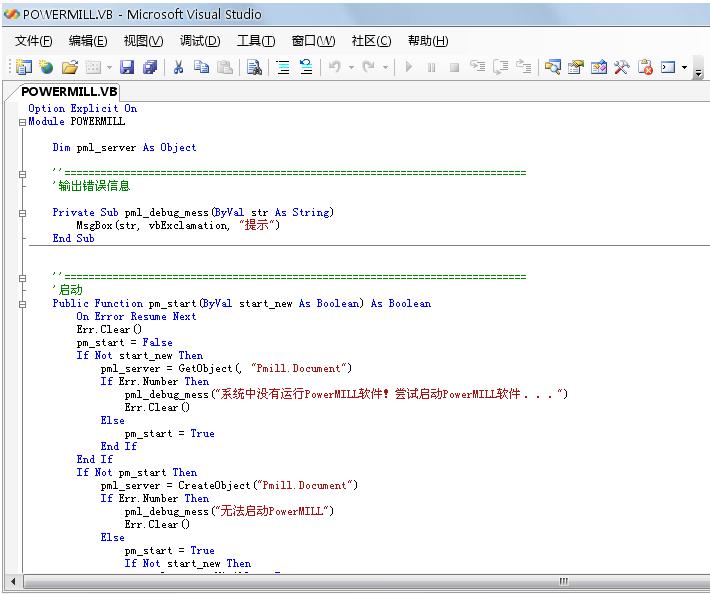Click the GetObject "Pmill.Document" line
The width and height of the screenshot is (710, 594).
[226, 369]
